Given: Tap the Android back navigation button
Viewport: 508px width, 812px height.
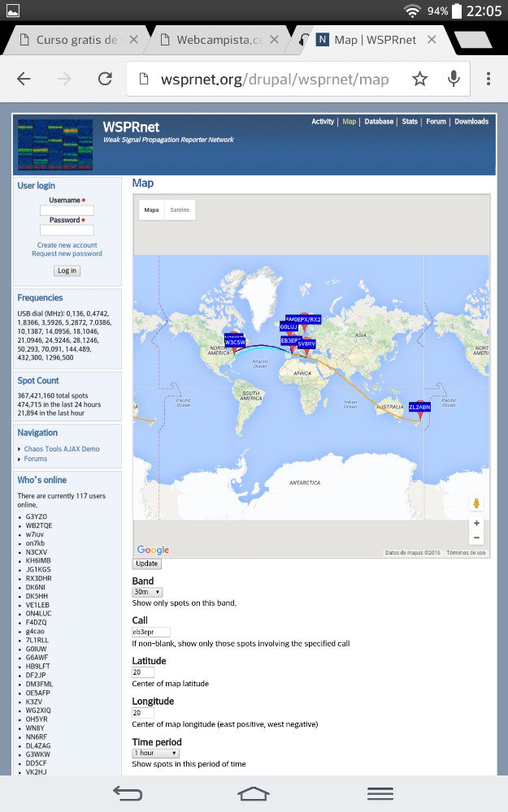Looking at the screenshot, I should [x=128, y=793].
